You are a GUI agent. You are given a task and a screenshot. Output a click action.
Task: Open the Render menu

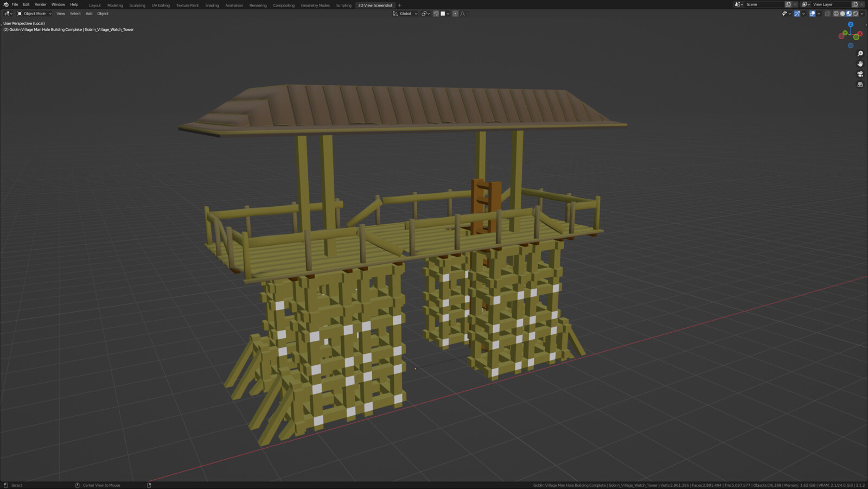click(41, 4)
